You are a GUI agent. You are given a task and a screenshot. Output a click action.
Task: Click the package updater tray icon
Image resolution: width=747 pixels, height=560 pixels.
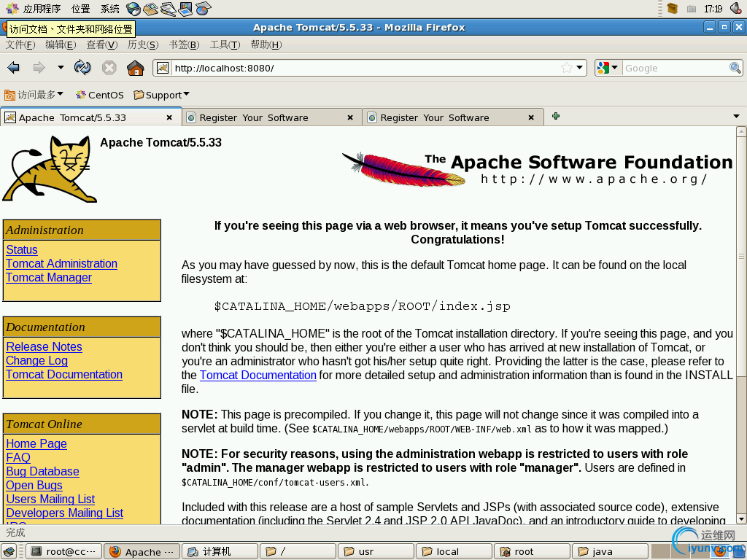click(x=673, y=9)
